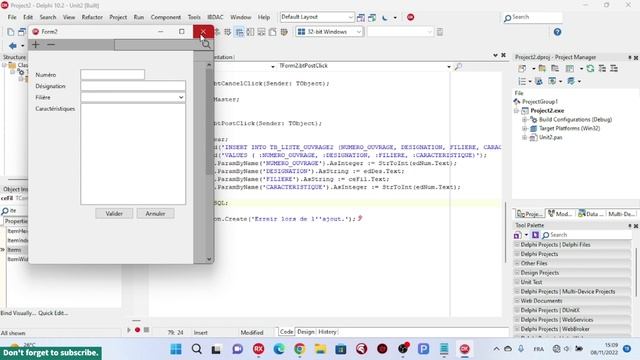Click the record macro red dot
The height and width of the screenshot is (360, 640).
tap(138, 330)
